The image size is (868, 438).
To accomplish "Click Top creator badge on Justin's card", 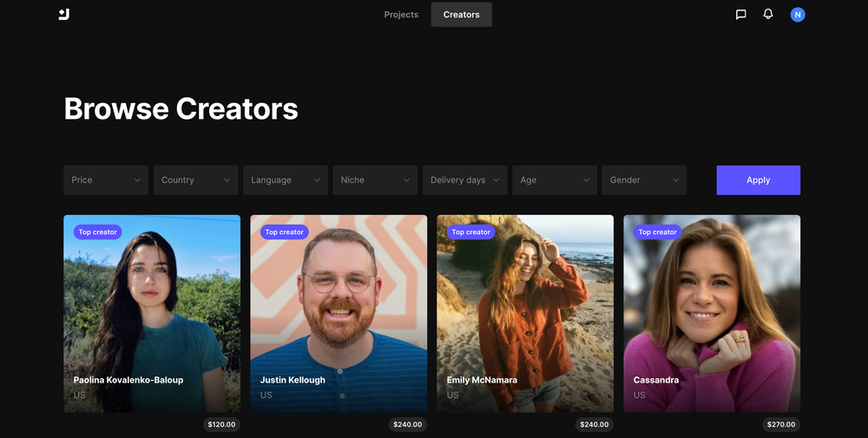I will click(x=284, y=232).
